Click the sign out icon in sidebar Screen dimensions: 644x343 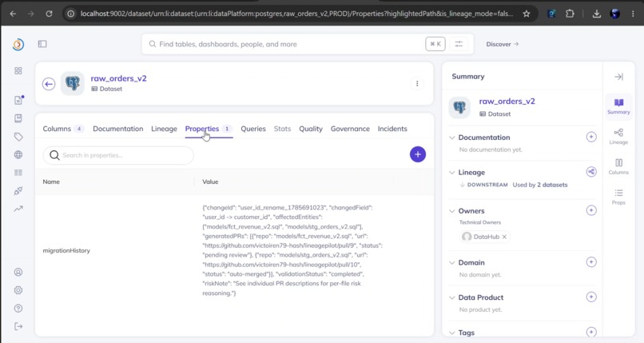(18, 326)
